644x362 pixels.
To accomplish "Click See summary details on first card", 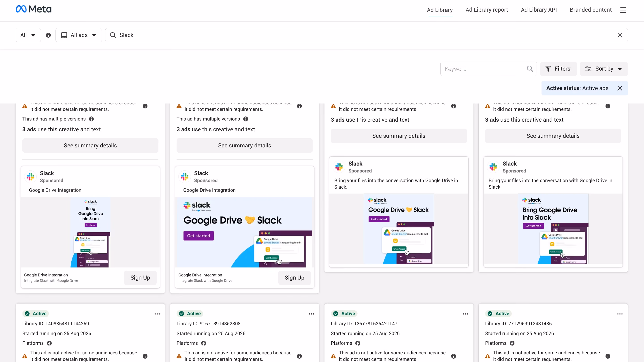I will [90, 146].
